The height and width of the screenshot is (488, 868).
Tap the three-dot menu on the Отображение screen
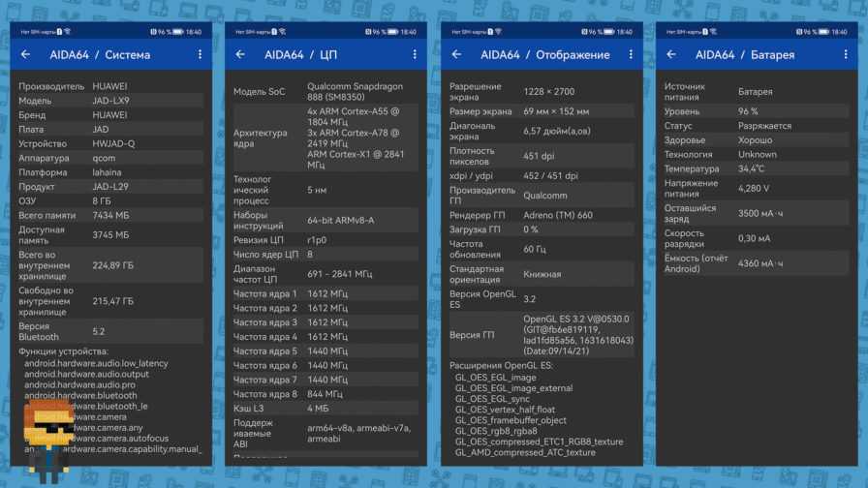pyautogui.click(x=631, y=55)
